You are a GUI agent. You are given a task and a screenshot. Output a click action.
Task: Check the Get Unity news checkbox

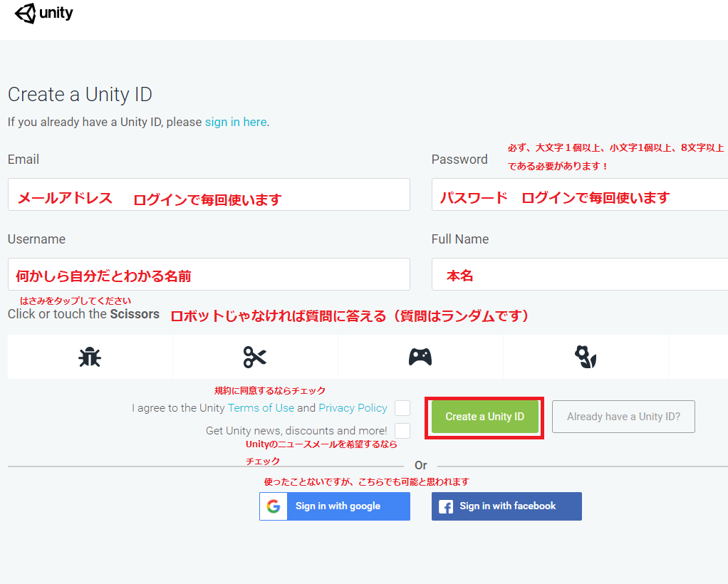click(402, 431)
